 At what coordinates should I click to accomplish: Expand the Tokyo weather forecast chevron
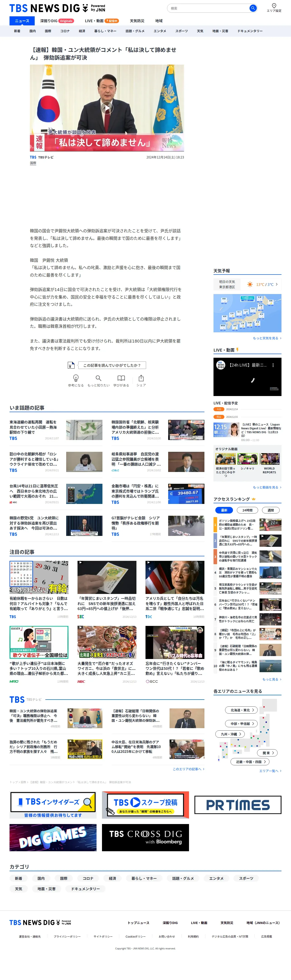click(276, 284)
